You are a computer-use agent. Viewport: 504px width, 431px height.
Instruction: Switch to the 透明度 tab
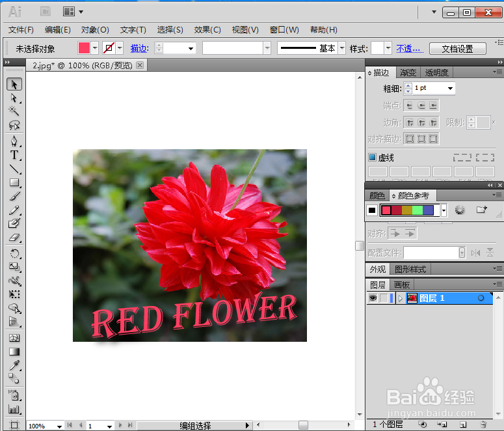[436, 73]
